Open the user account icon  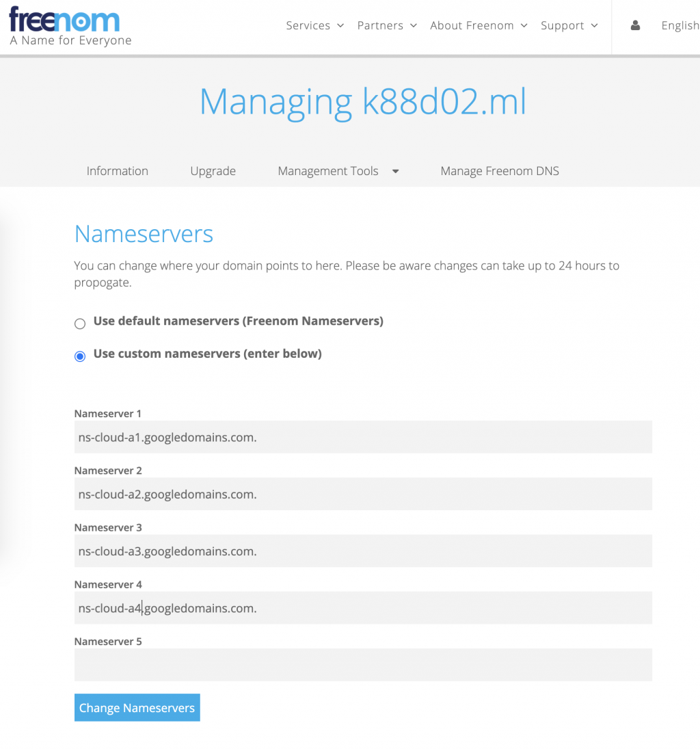[x=635, y=25]
